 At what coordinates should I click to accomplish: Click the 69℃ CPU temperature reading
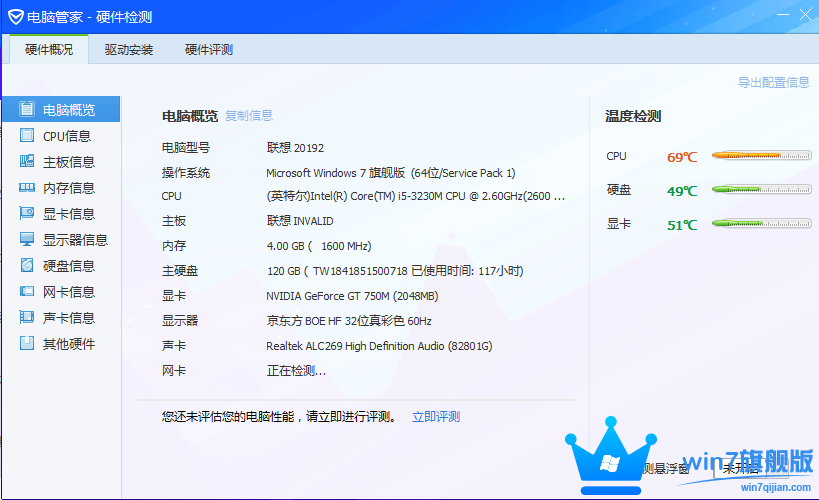[x=682, y=157]
